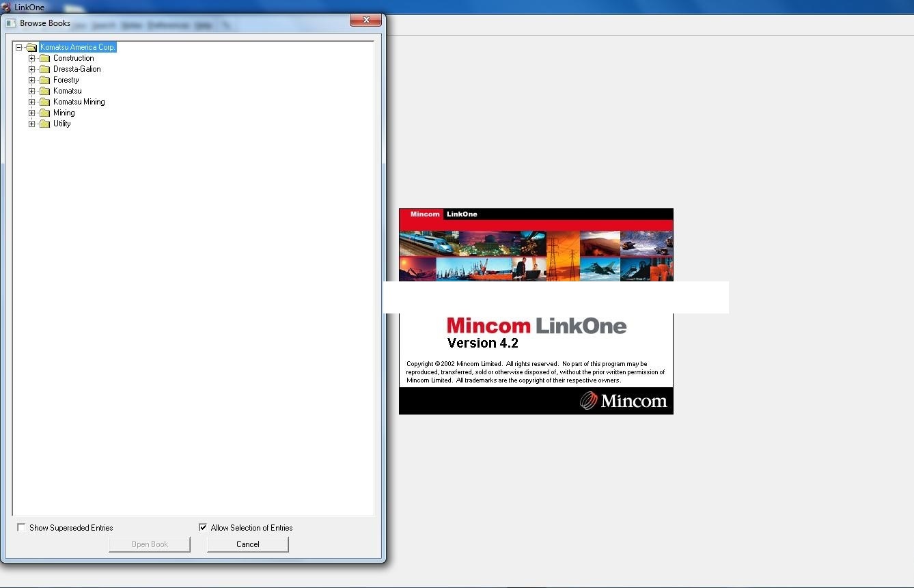
Task: Select the Construction entry in the tree
Action: [x=74, y=58]
